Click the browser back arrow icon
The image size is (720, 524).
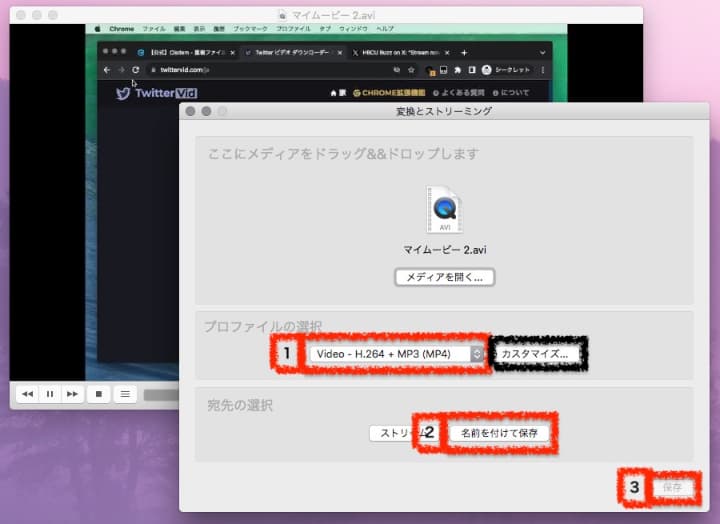point(108,70)
